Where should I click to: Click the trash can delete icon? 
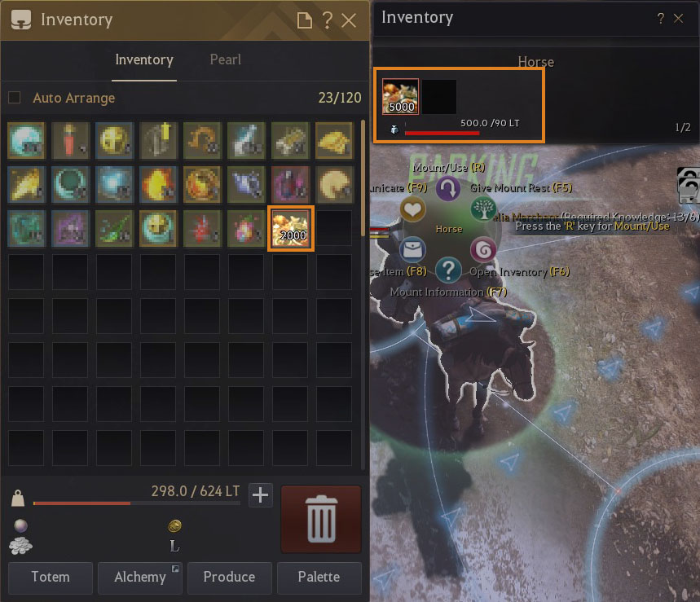320,519
